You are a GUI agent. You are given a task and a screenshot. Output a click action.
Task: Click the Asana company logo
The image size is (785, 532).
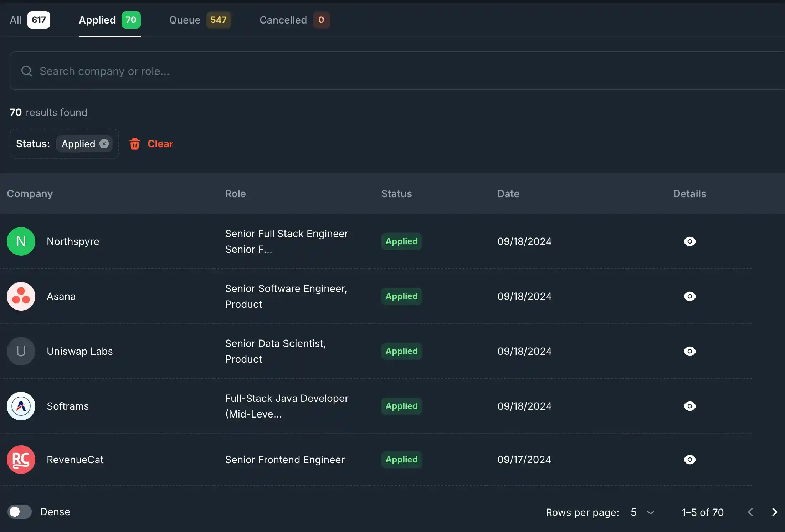[x=21, y=296]
